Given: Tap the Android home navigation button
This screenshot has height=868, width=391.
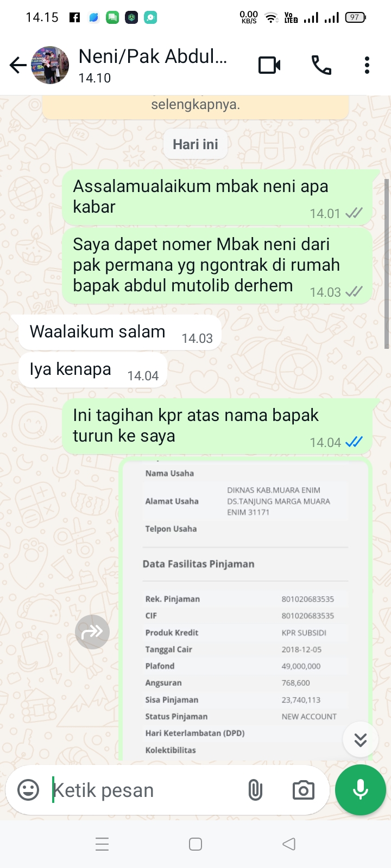Looking at the screenshot, I should [195, 844].
